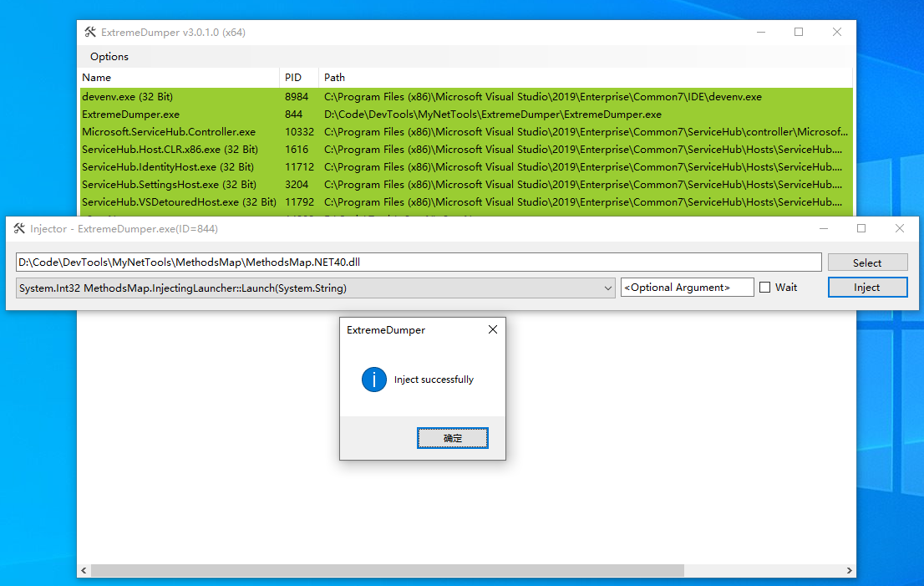Screen dimensions: 924x586
Task: Close the Injector window
Action: point(899,228)
